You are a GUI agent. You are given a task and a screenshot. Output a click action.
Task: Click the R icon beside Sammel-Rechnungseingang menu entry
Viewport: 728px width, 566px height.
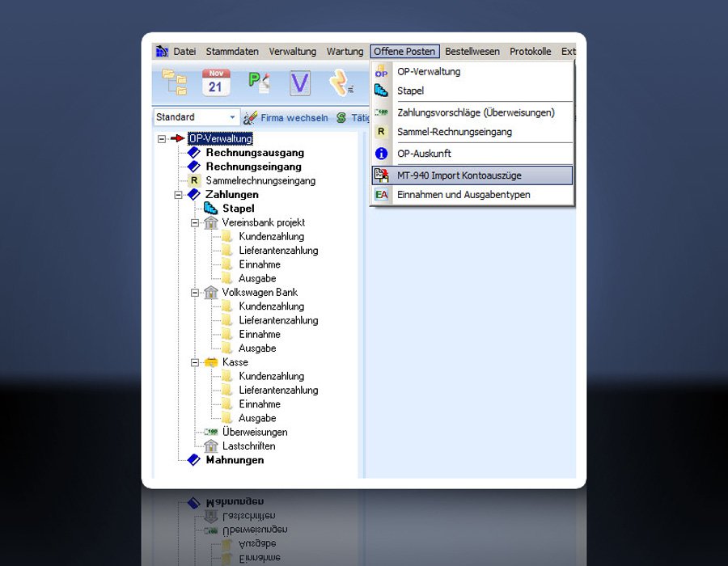coord(381,132)
